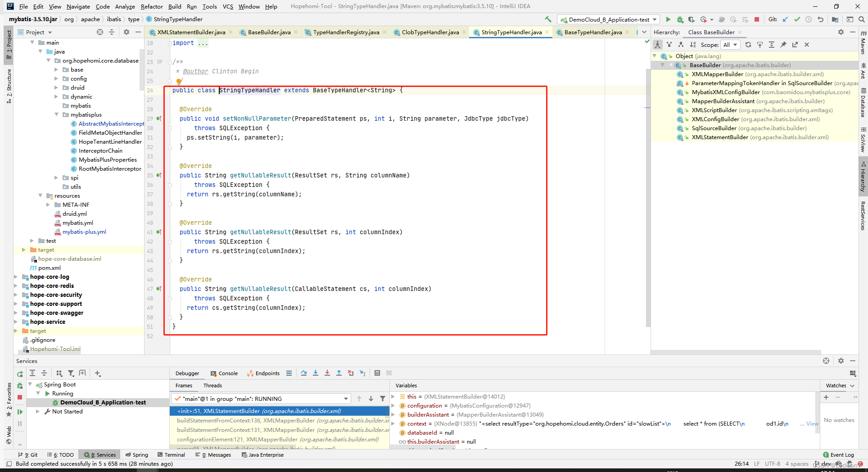Image resolution: width=868 pixels, height=472 pixels.
Task: Rerun service with green refresh icon
Action: pos(20,374)
